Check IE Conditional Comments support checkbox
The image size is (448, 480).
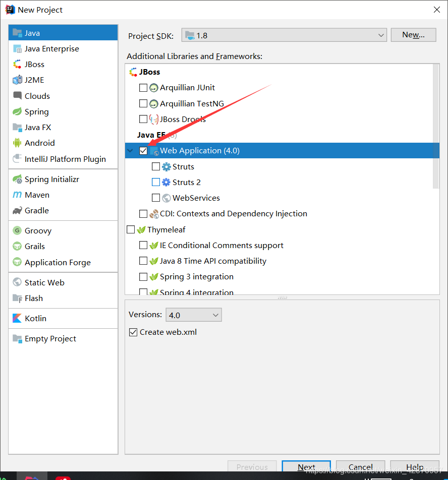click(143, 245)
